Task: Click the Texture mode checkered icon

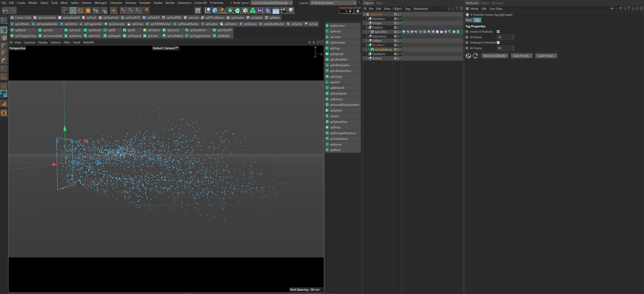Action: tap(4, 38)
